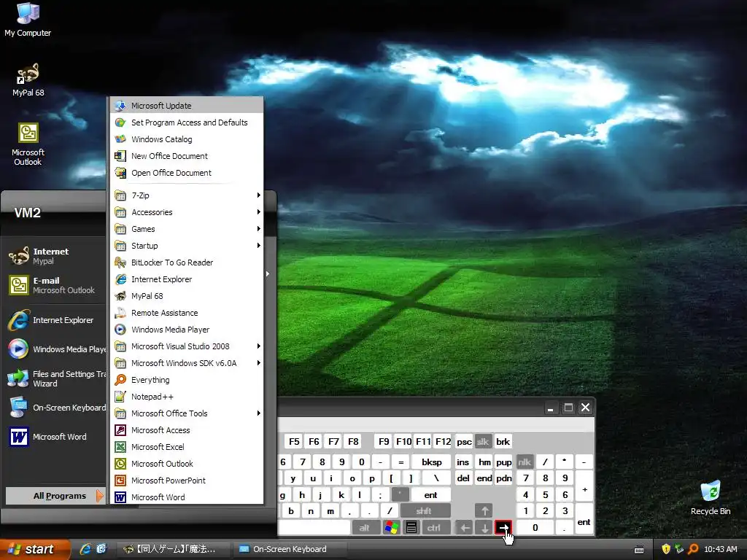This screenshot has height=560, width=747.
Task: Click the Windows logo key
Action: [x=392, y=528]
